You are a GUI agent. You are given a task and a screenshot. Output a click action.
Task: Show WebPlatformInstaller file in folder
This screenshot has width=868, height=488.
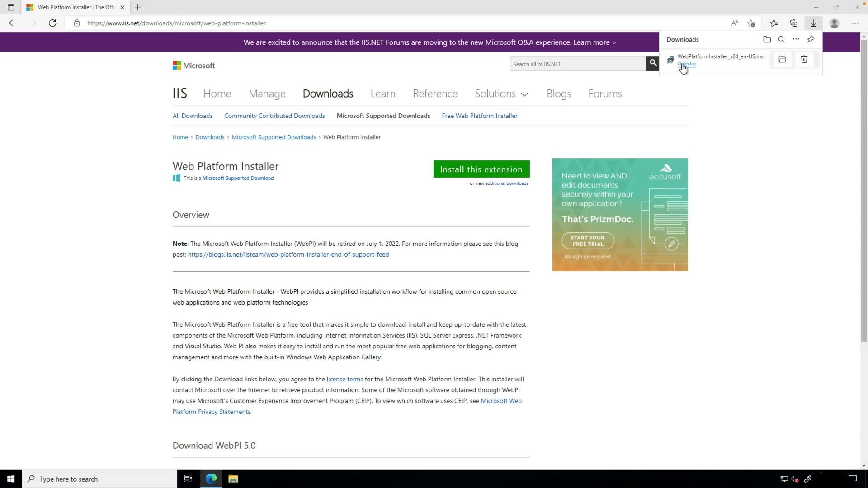[x=782, y=59]
